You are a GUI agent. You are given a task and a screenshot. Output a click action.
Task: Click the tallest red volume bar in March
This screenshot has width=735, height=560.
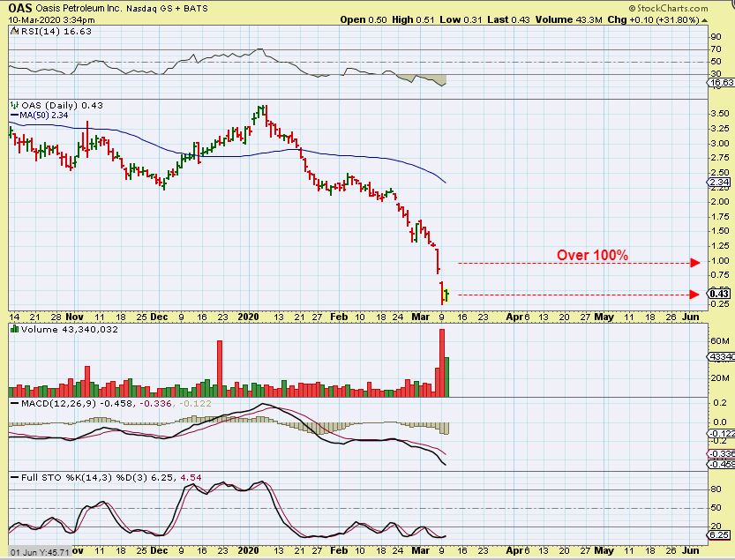[x=441, y=363]
